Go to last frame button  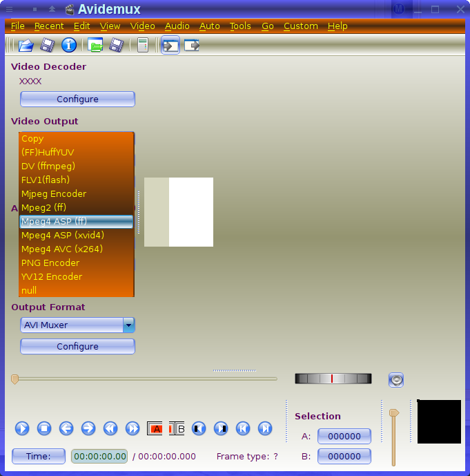pos(265,428)
